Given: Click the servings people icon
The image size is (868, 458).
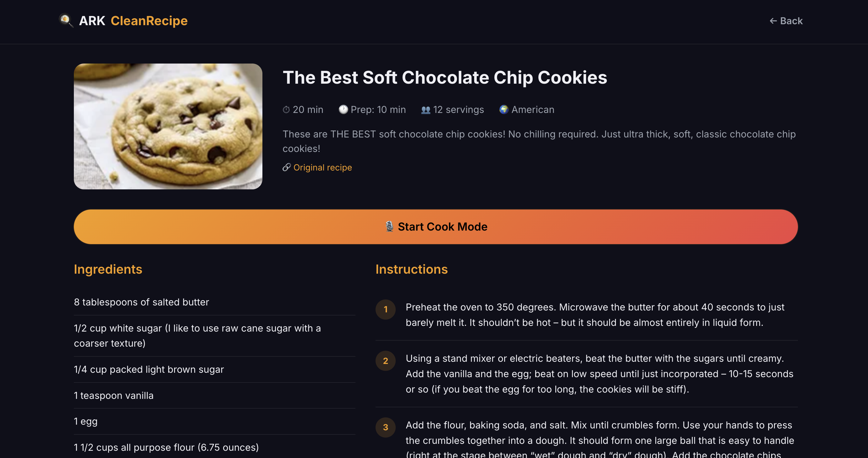Looking at the screenshot, I should (426, 109).
